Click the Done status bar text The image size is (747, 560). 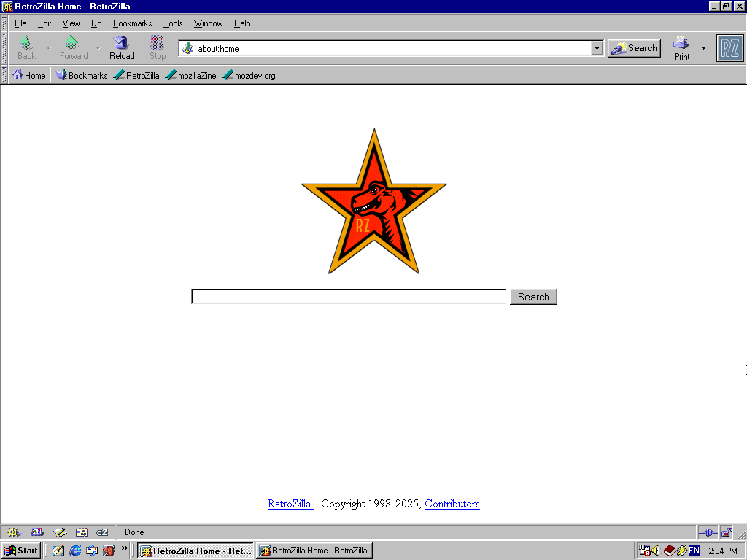[x=134, y=532]
